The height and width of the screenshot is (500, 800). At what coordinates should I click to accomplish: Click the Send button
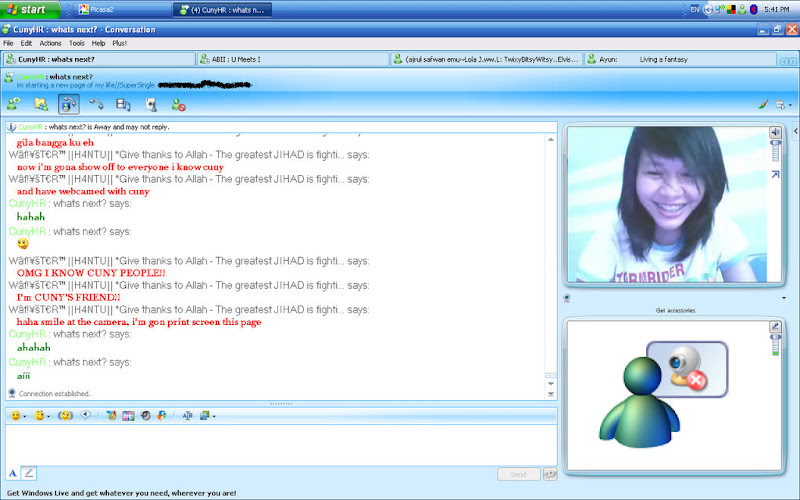[518, 474]
